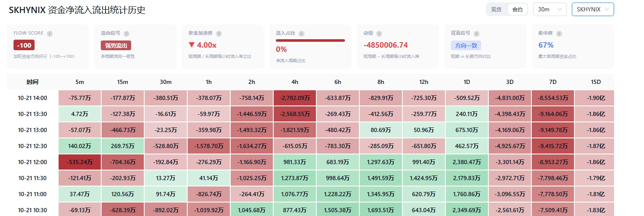
Task: Click the 7D column header
Action: click(552, 82)
